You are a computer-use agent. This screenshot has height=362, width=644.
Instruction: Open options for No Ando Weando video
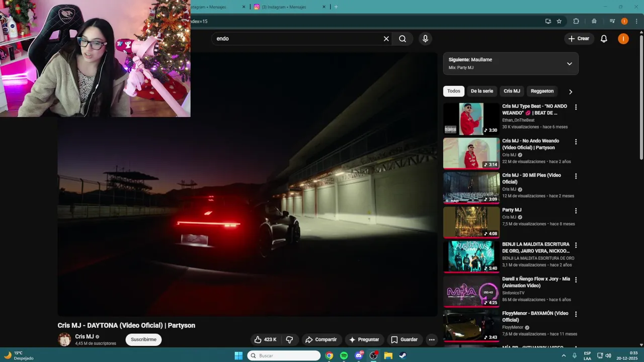[x=576, y=142]
